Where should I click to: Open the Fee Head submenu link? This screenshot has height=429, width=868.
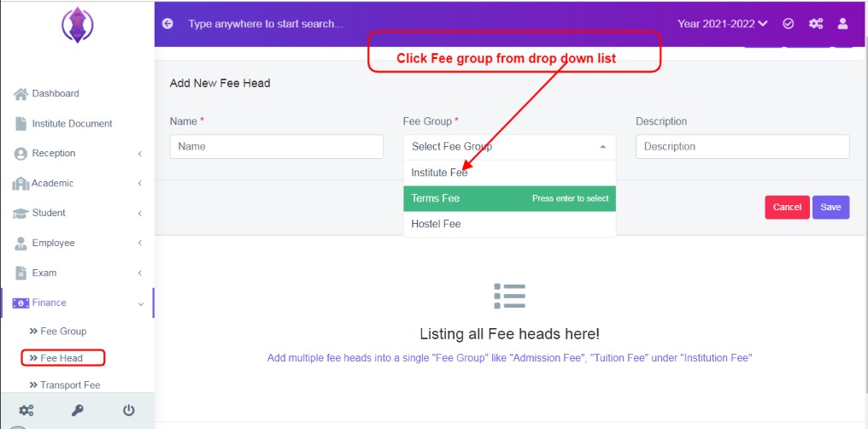pos(62,358)
